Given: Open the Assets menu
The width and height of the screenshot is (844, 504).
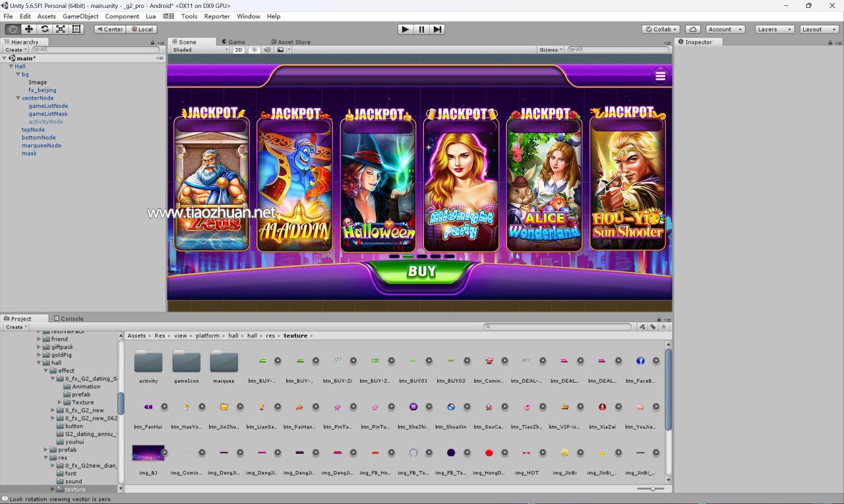Looking at the screenshot, I should [x=46, y=16].
